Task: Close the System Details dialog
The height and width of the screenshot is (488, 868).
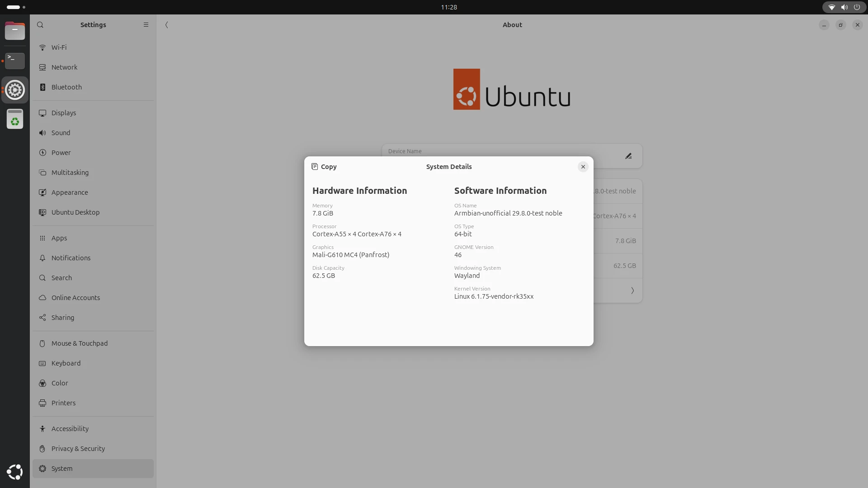Action: [583, 166]
